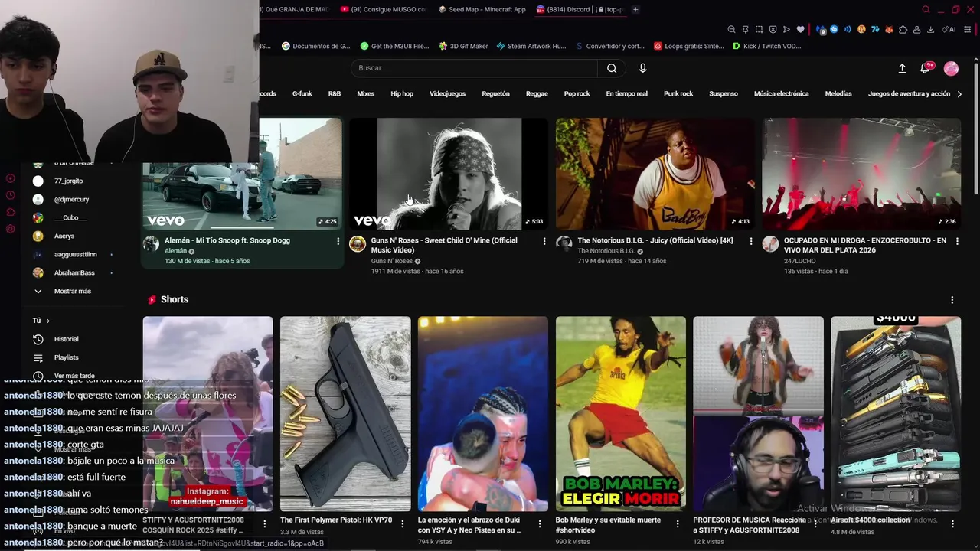Screen dimensions: 980x551
Task: Open the ad-blocker shield icon
Action: tap(773, 29)
